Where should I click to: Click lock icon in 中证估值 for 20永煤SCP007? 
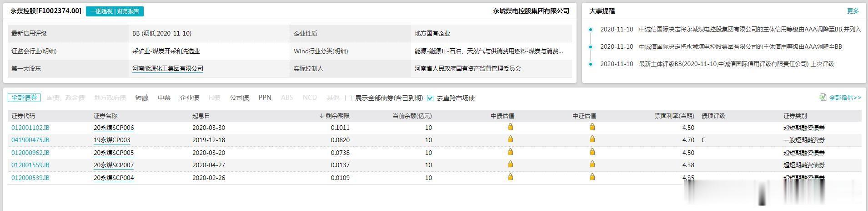click(x=592, y=164)
